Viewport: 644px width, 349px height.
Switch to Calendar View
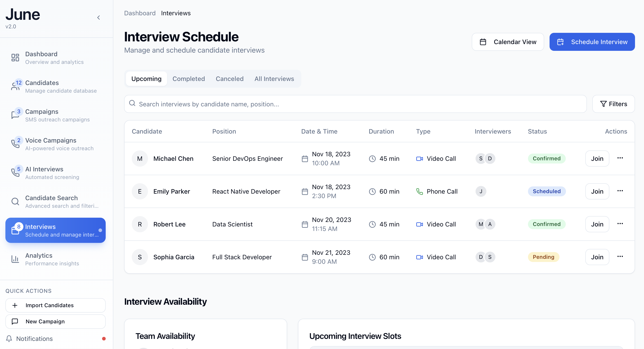pos(508,42)
